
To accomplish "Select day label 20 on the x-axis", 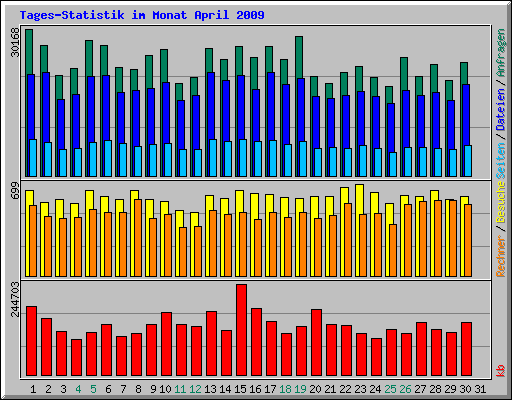I will pyautogui.click(x=315, y=389).
